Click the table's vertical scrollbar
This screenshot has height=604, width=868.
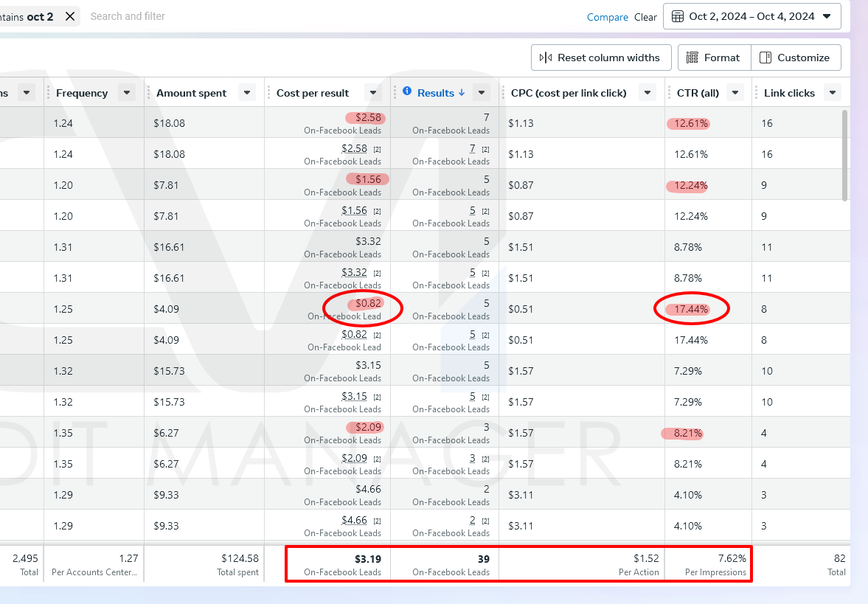[x=845, y=155]
